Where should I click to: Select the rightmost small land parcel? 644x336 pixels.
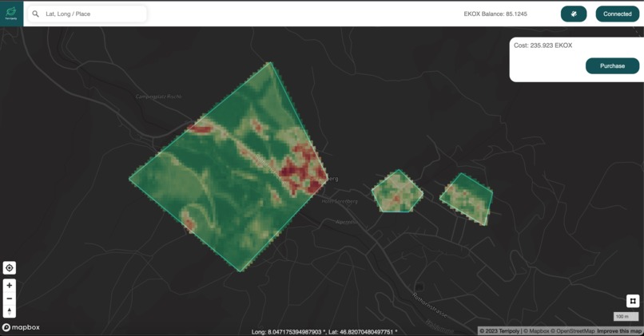[468, 198]
